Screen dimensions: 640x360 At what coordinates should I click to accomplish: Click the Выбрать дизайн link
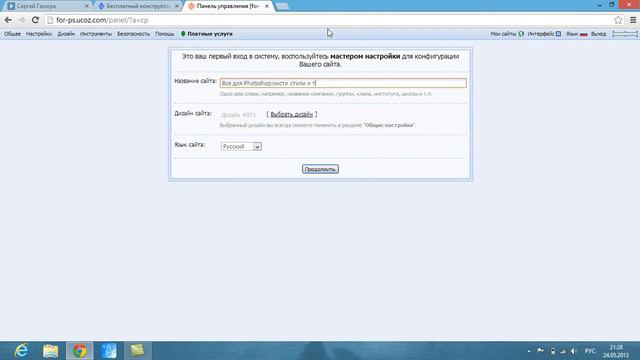(x=291, y=114)
